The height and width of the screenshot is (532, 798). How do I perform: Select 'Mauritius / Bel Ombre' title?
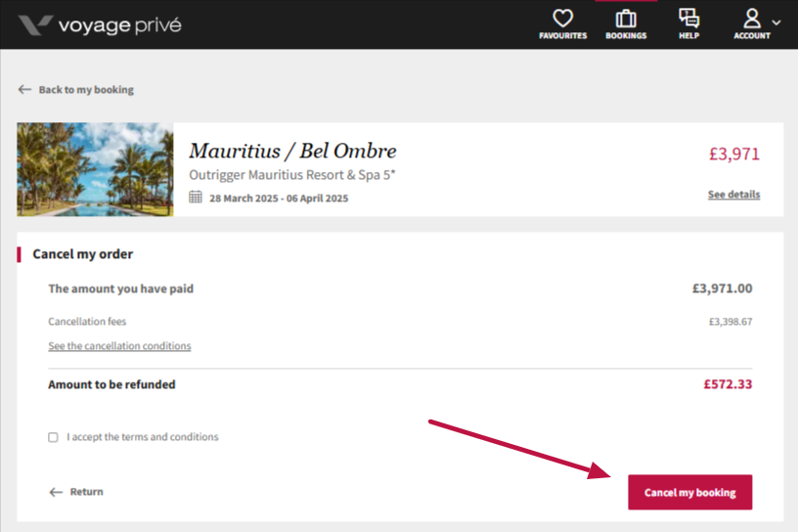coord(292,151)
